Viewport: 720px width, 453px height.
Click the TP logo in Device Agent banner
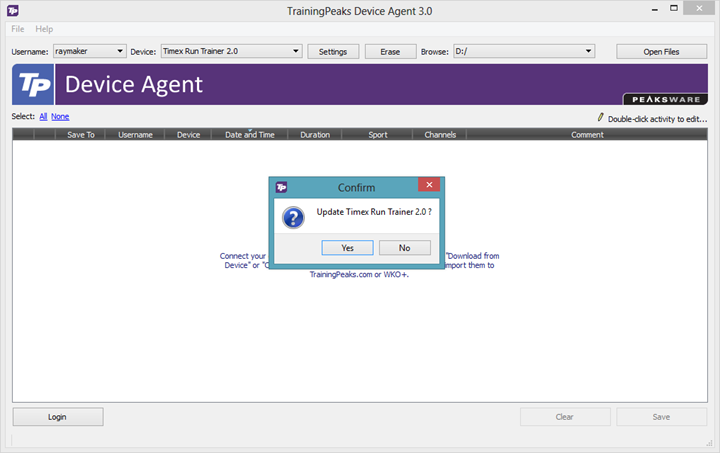pos(33,84)
